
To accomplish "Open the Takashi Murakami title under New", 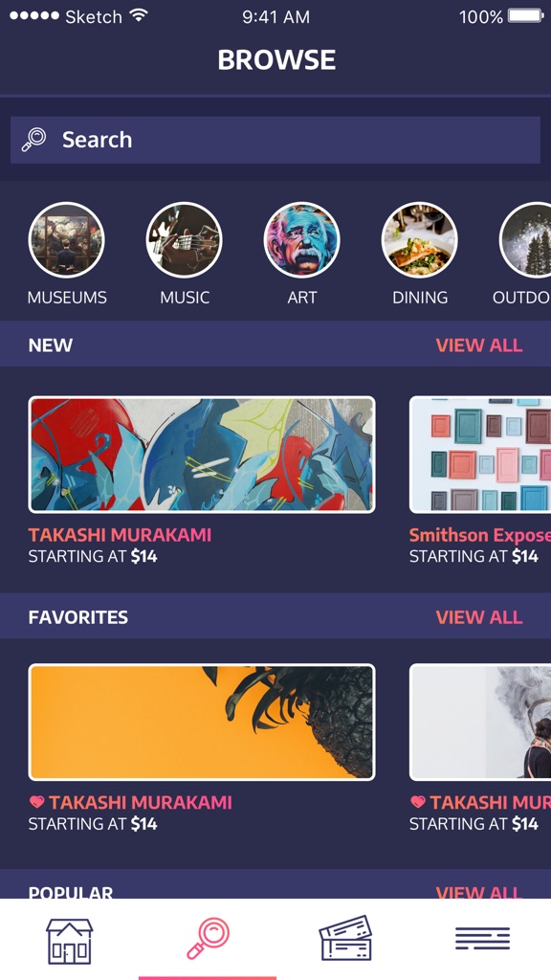I will point(120,535).
